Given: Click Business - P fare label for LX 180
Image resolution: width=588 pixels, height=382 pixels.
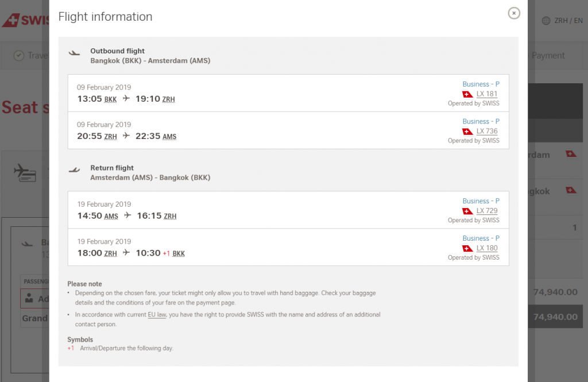Looking at the screenshot, I should (481, 238).
